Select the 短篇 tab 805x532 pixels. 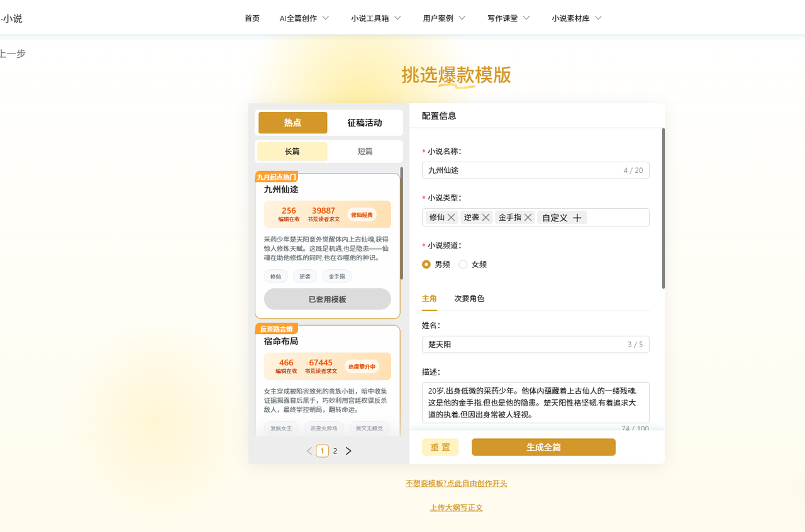pos(365,152)
